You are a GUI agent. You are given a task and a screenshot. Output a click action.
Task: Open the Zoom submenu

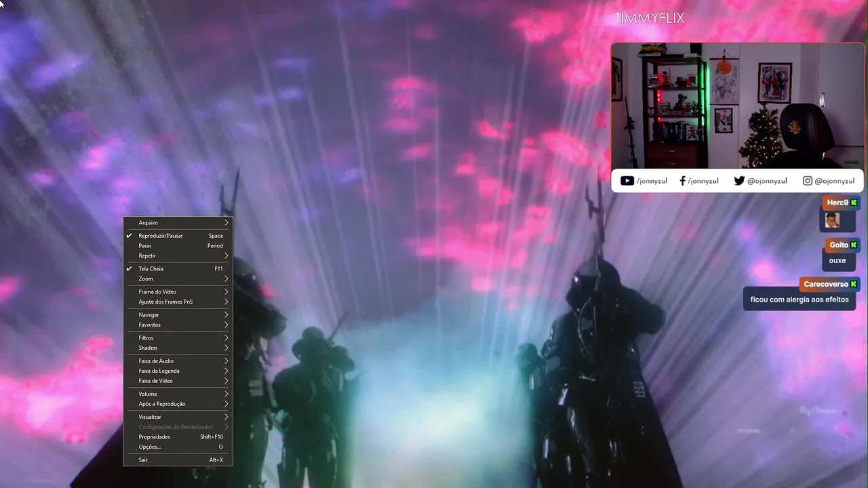tap(178, 279)
